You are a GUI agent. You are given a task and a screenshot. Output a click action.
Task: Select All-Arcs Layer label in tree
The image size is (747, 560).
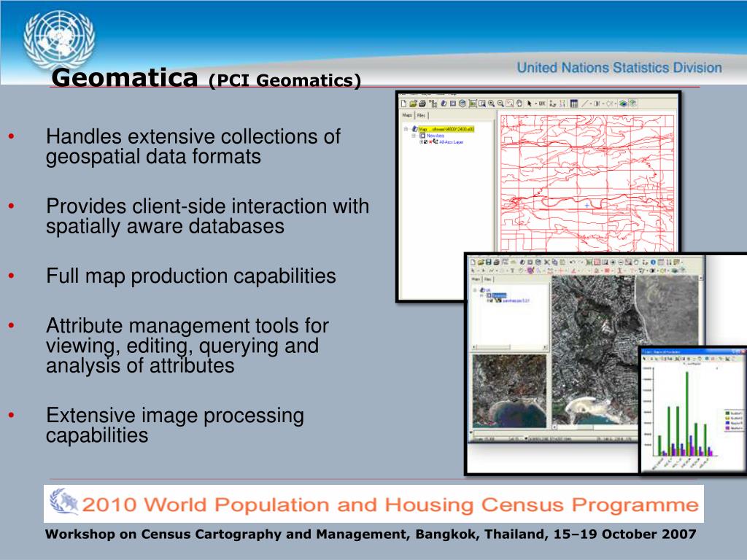[451, 142]
